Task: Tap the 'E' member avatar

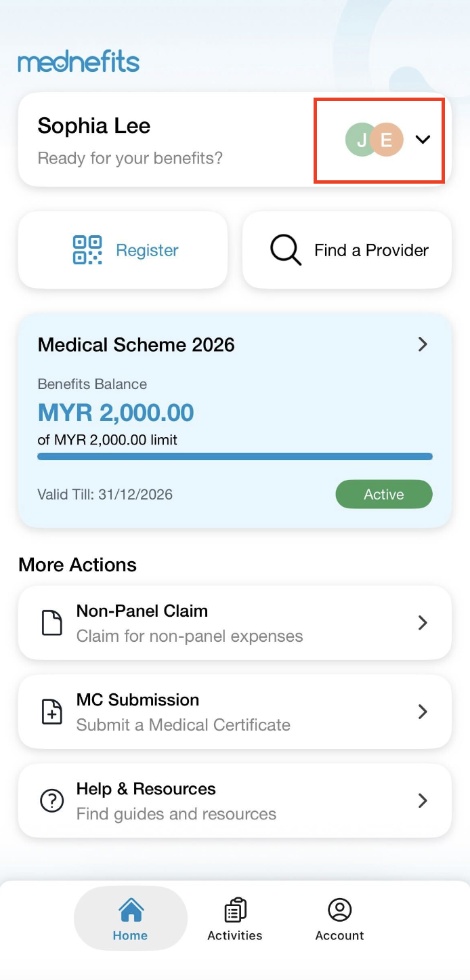Action: point(388,140)
